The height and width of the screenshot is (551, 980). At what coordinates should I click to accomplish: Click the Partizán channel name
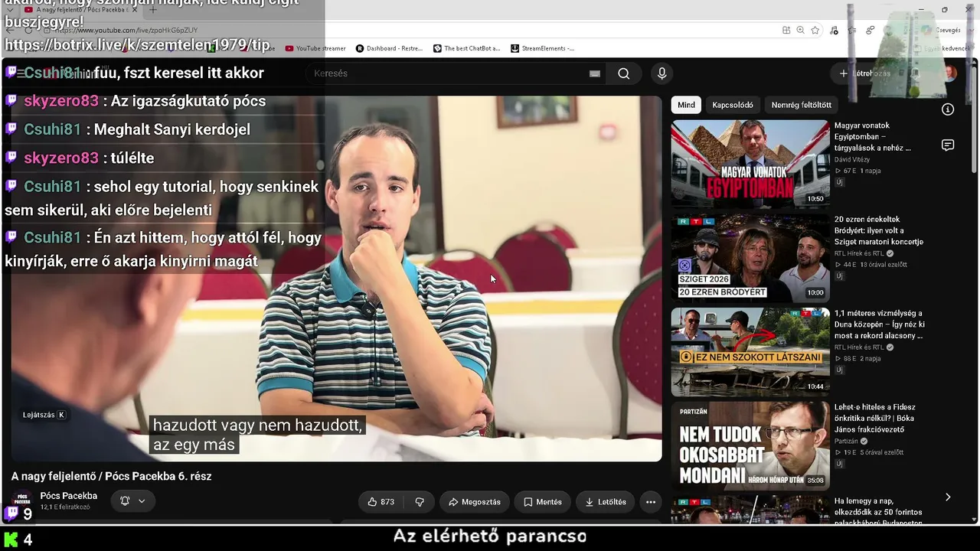tap(846, 441)
